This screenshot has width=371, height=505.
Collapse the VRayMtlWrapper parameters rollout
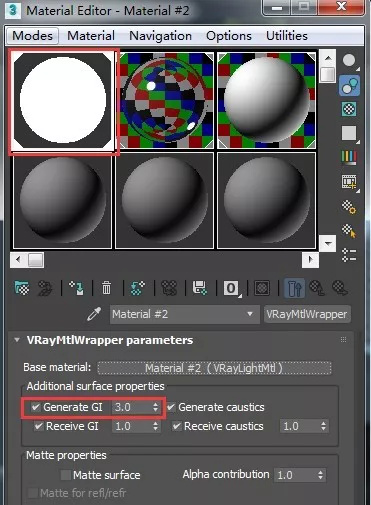tap(17, 340)
